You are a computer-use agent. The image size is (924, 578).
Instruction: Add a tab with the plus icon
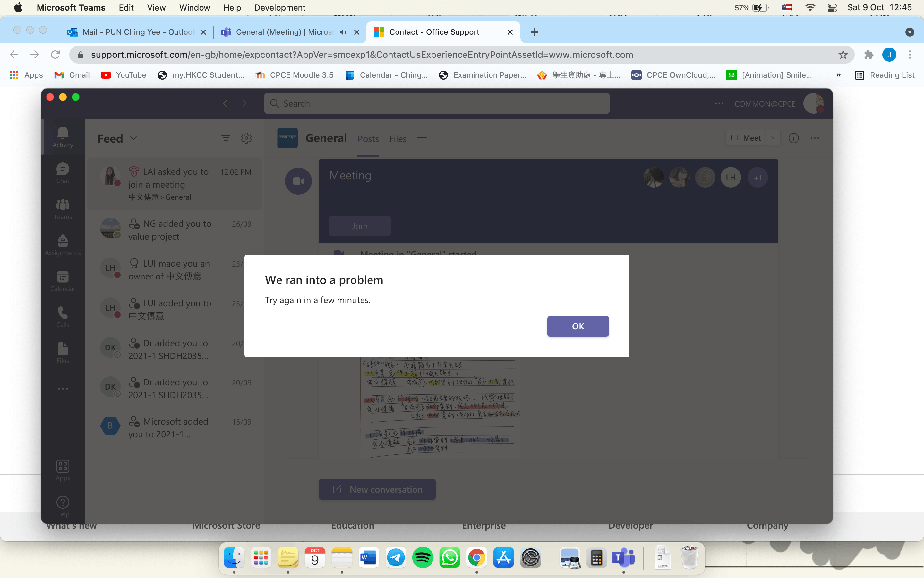coord(422,138)
